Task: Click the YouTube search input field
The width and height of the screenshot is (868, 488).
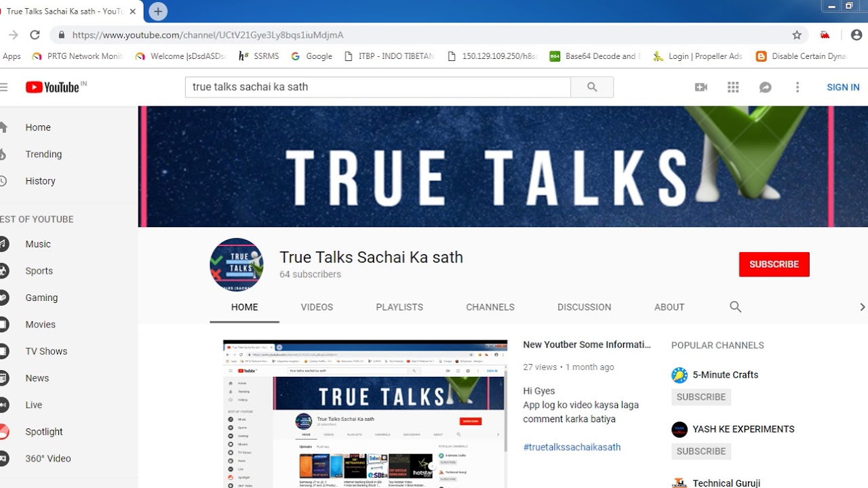Action: pos(378,87)
